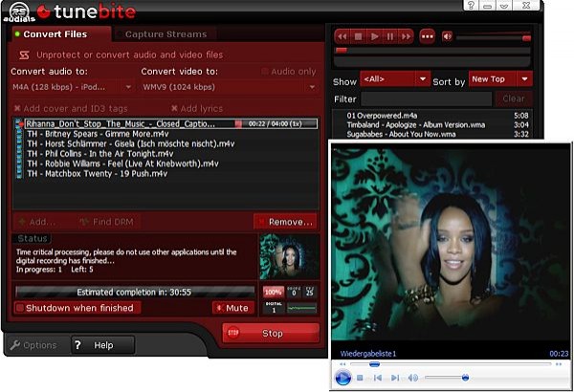Click the Remove... button
This screenshot has height=392, width=574.
click(x=285, y=222)
